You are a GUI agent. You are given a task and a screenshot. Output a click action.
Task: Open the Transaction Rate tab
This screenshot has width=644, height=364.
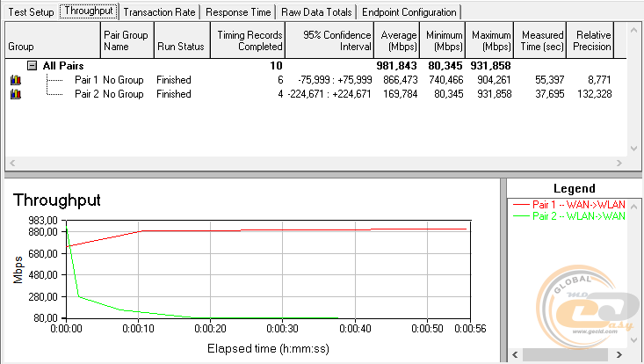pos(159,12)
